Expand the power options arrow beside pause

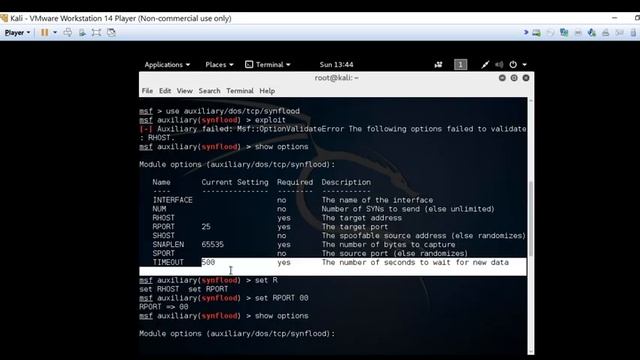point(55,33)
